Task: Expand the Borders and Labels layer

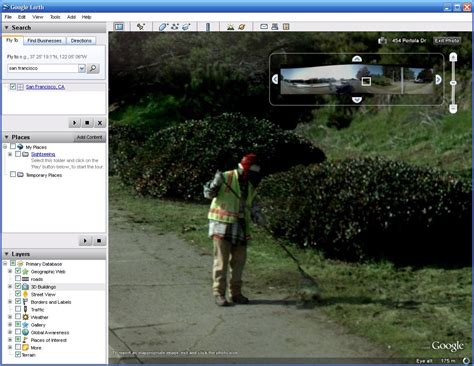Action: point(10,302)
